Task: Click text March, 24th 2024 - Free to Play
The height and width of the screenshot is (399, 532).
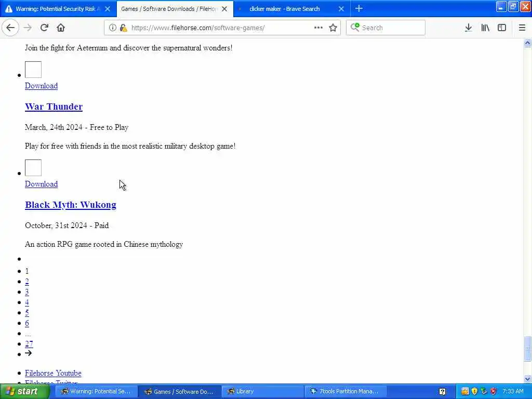Action: 76,127
